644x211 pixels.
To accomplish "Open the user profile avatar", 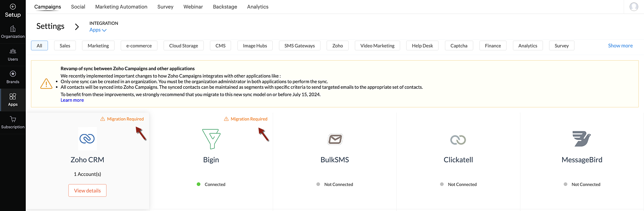I will coord(634,6).
